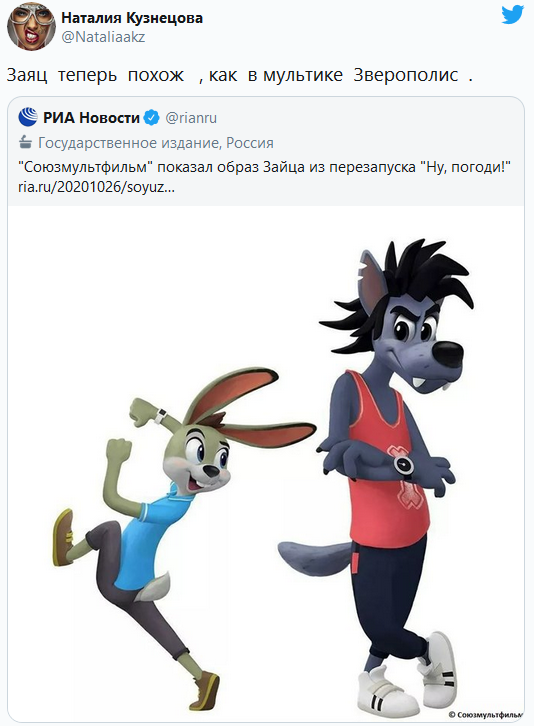
Task: Click the wolf's white sneakers
Action: 407,676
